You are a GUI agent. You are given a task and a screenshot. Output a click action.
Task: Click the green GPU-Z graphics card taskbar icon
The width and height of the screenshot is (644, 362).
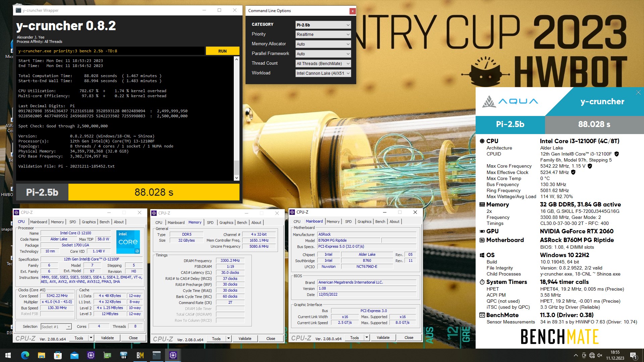107,355
